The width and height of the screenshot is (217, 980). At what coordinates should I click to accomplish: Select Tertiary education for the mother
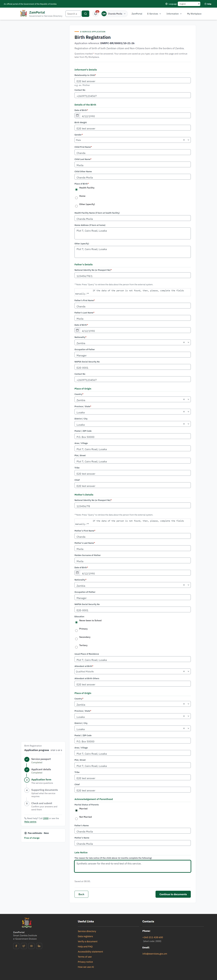(x=76, y=647)
